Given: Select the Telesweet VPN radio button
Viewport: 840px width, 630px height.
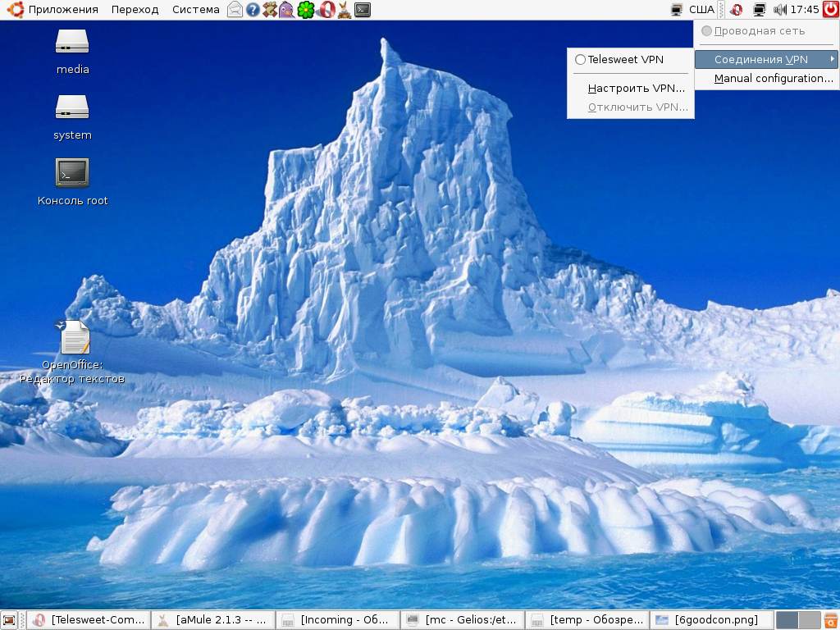Looking at the screenshot, I should [581, 60].
